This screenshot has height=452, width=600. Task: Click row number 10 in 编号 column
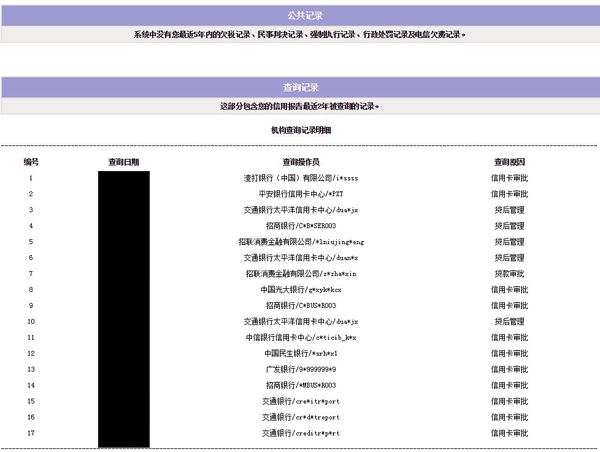pos(31,321)
